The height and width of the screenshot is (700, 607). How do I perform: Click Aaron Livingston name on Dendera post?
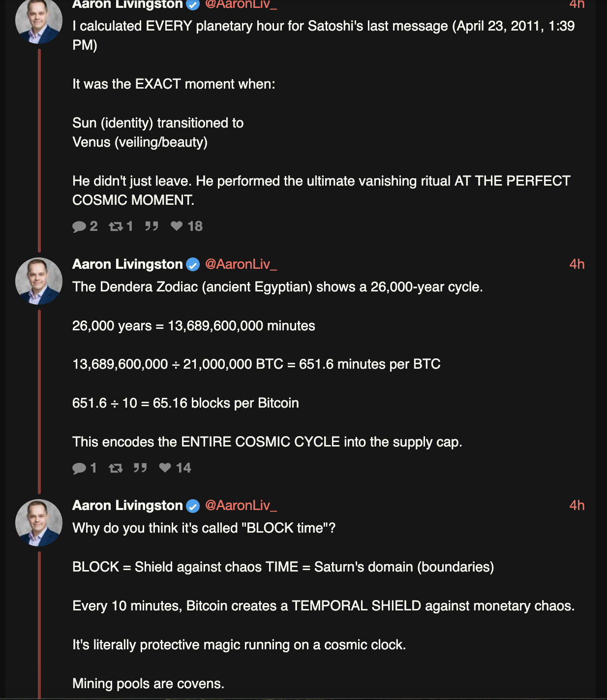pos(127,264)
